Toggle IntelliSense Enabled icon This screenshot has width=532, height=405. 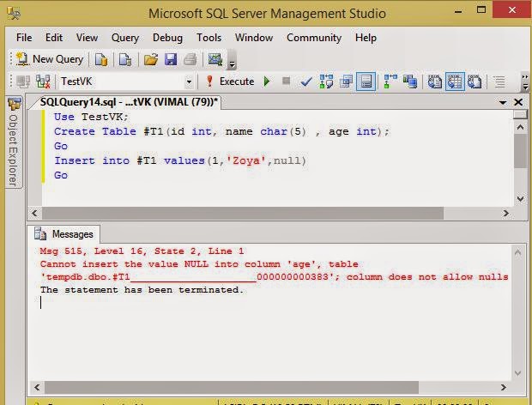pos(366,82)
